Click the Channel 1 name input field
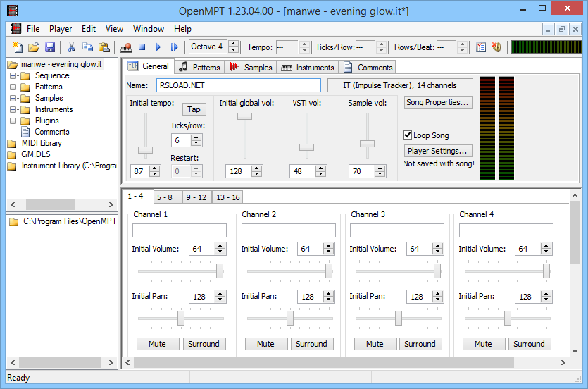The height and width of the screenshot is (389, 588). point(180,230)
